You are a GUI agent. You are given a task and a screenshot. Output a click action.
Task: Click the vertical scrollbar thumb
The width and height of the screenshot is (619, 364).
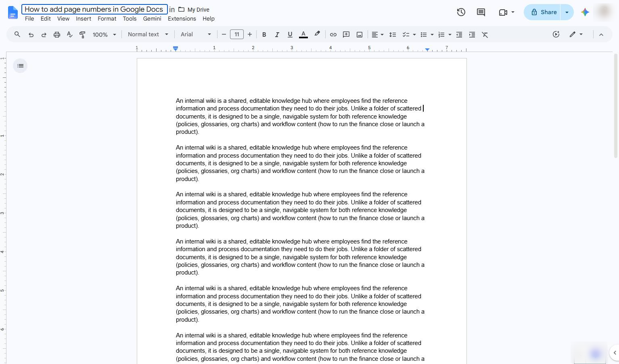[616, 106]
